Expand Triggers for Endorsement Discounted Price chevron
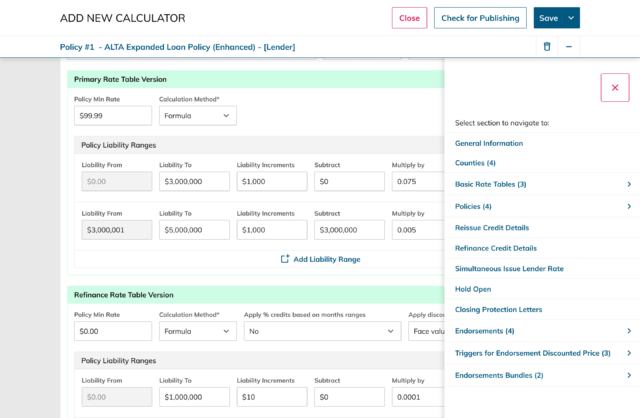This screenshot has height=418, width=640. (x=629, y=353)
